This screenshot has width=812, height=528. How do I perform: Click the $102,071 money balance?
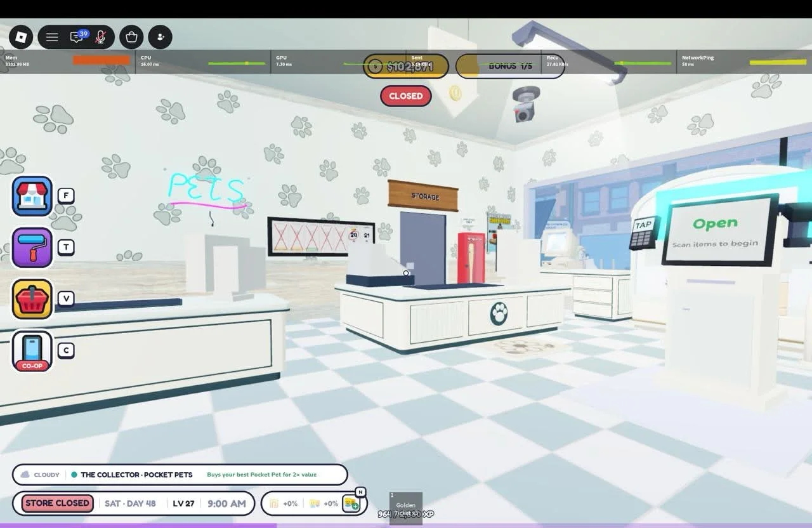tap(406, 66)
